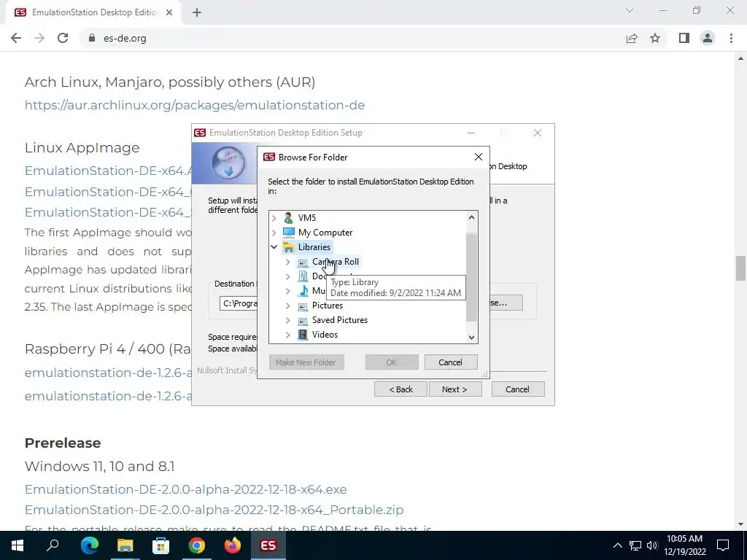Select the Music note library icon
Viewport: 747px width, 560px height.
tap(303, 291)
